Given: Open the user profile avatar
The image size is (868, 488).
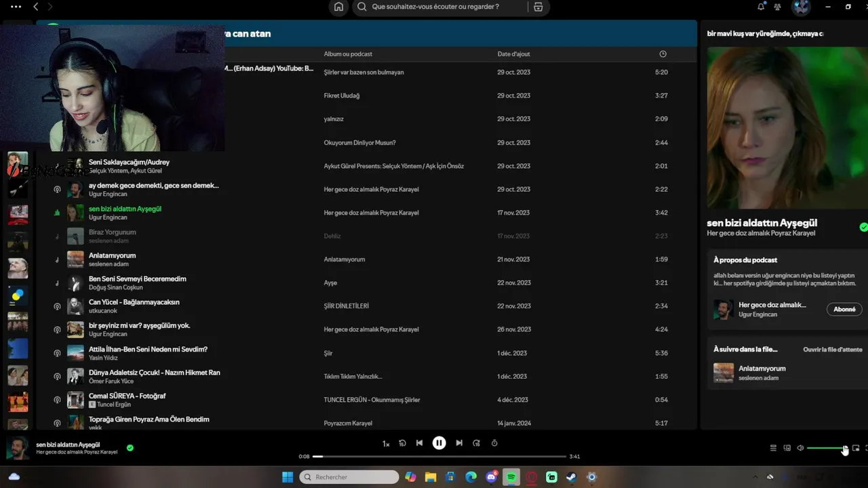Looking at the screenshot, I should (x=802, y=7).
